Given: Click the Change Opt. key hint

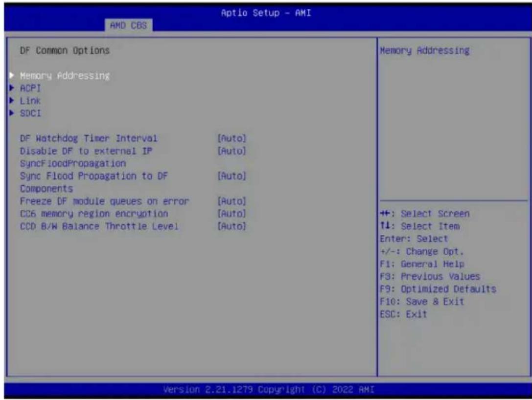Looking at the screenshot, I should point(422,251).
